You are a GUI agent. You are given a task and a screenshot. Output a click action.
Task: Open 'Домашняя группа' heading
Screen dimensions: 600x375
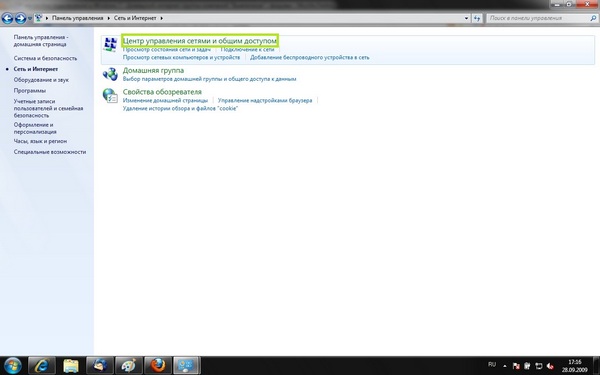point(153,70)
